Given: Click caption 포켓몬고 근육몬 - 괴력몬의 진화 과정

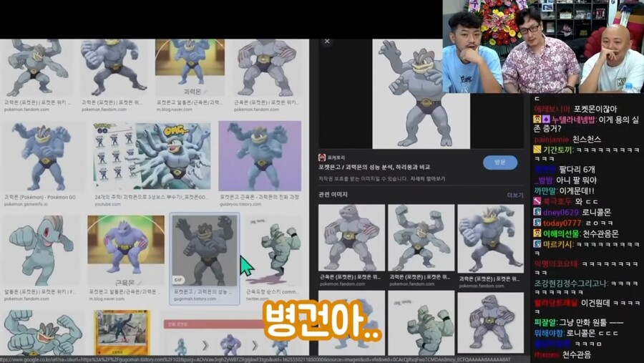Looking at the screenshot, I should point(260,198).
